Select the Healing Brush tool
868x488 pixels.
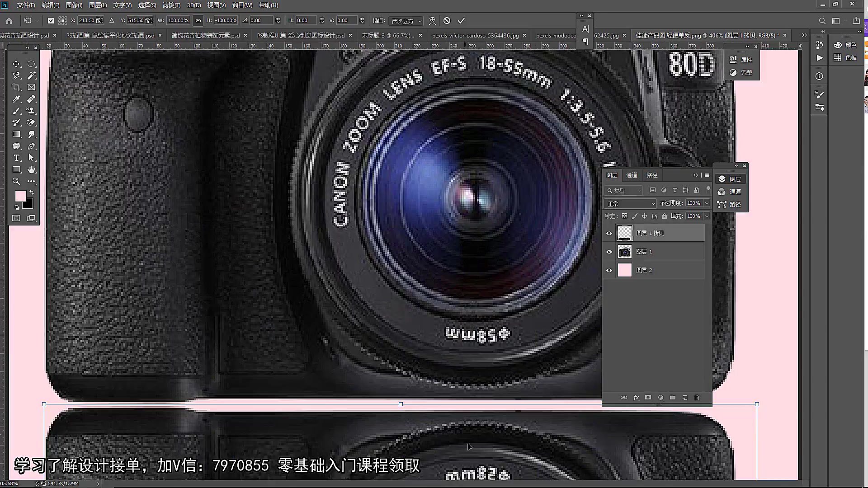pyautogui.click(x=31, y=99)
